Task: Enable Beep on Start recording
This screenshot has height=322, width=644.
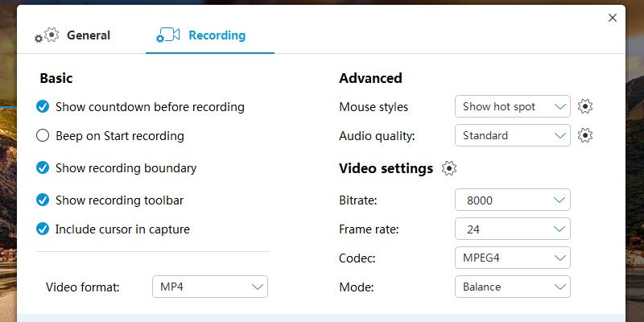Action: click(x=43, y=135)
